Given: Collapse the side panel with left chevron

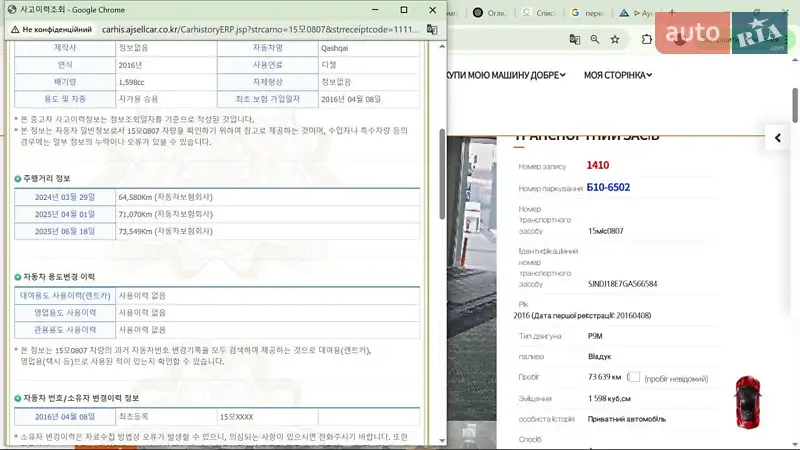Looking at the screenshot, I should click(777, 138).
